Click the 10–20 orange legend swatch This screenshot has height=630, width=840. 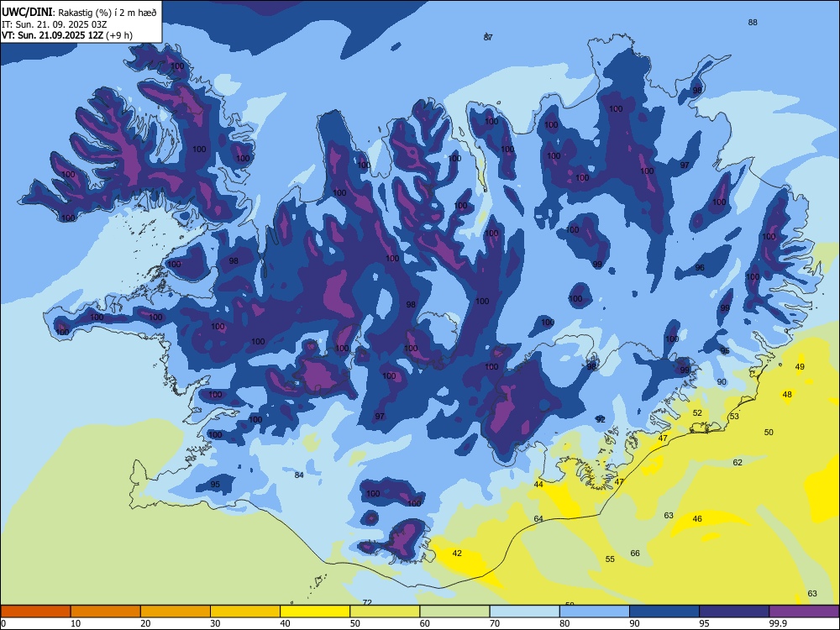[106, 612]
